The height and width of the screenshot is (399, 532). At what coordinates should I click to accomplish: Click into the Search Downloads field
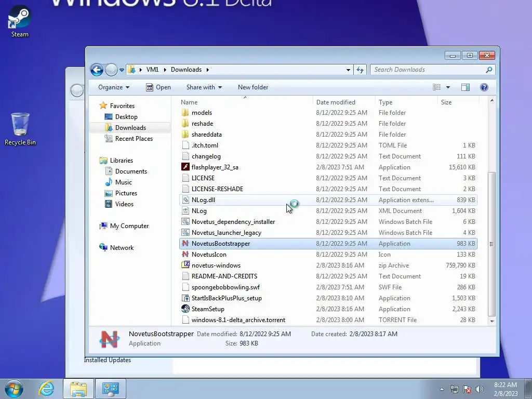pos(428,70)
